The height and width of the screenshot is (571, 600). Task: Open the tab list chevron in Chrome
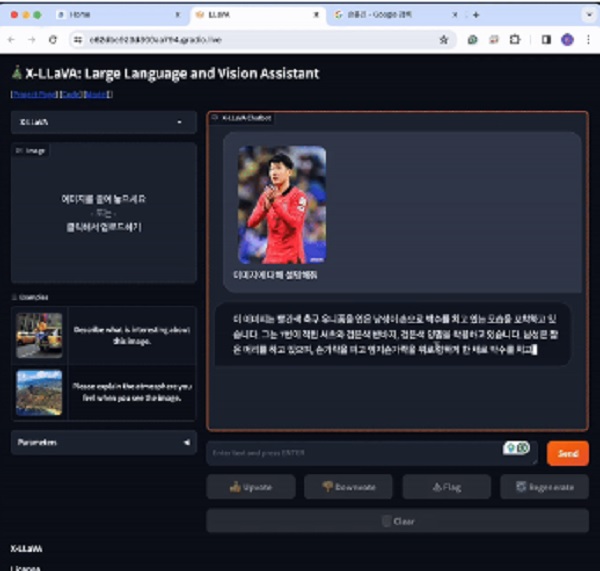[x=587, y=15]
